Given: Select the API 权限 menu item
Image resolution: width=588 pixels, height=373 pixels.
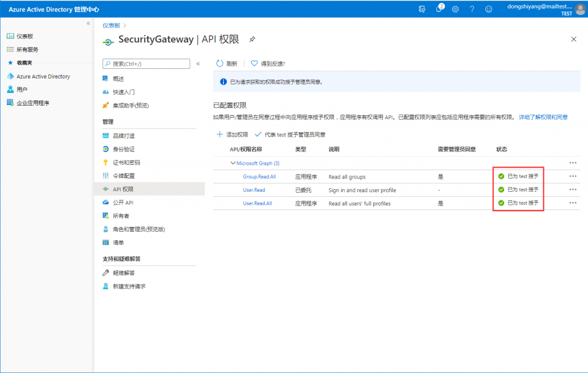Looking at the screenshot, I should point(149,189).
